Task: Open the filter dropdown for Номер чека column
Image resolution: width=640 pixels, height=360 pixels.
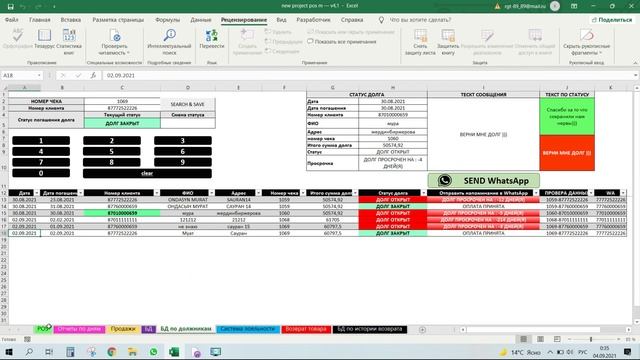Action: click(303, 193)
